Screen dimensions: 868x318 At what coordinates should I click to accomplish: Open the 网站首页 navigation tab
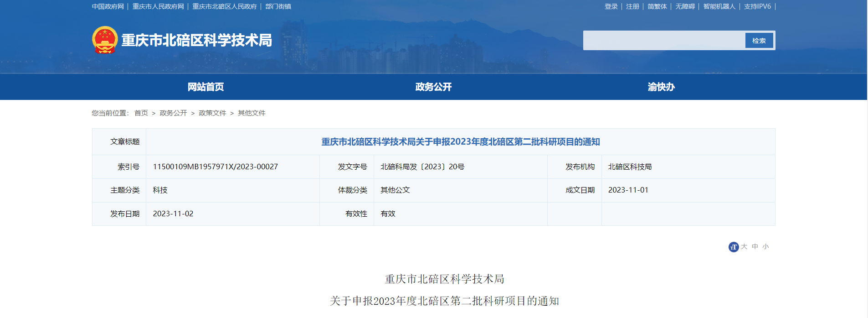[x=205, y=87]
